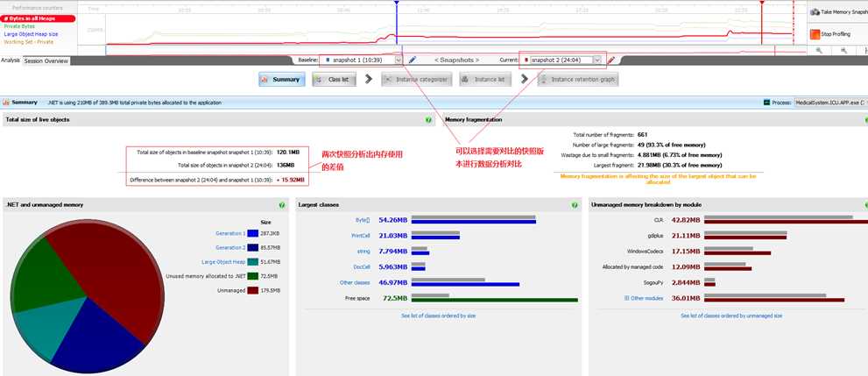Click the first magnifier zoom icon below Stop Profiling
This screenshot has height=376, width=868.
pos(819,50)
